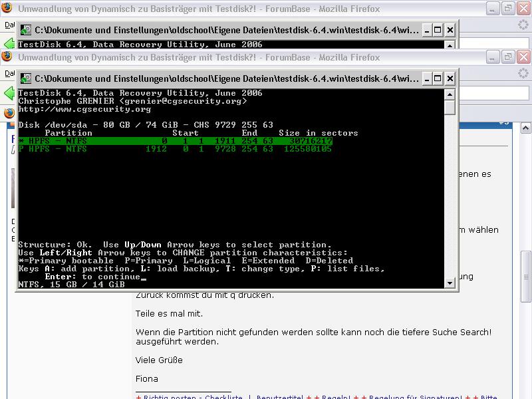This screenshot has width=532, height=399.
Task: Click the scroll-up arrow of the partially hidden console
Action: (450, 45)
